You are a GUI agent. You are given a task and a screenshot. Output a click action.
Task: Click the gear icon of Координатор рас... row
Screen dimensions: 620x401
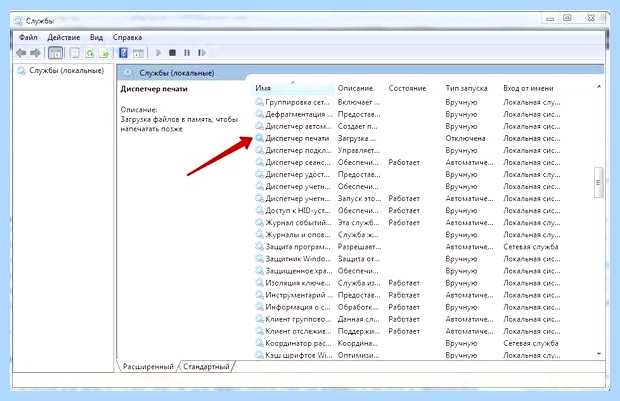point(259,343)
